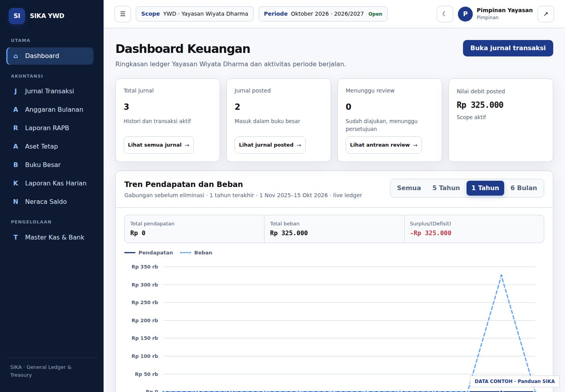Select the Semua range tab
The width and height of the screenshot is (565, 392).
click(x=409, y=188)
